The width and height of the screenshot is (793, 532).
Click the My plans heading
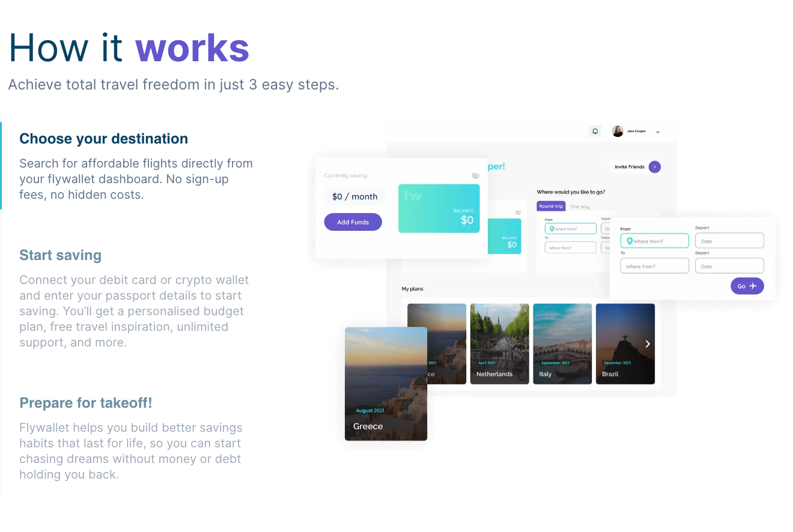(x=413, y=289)
